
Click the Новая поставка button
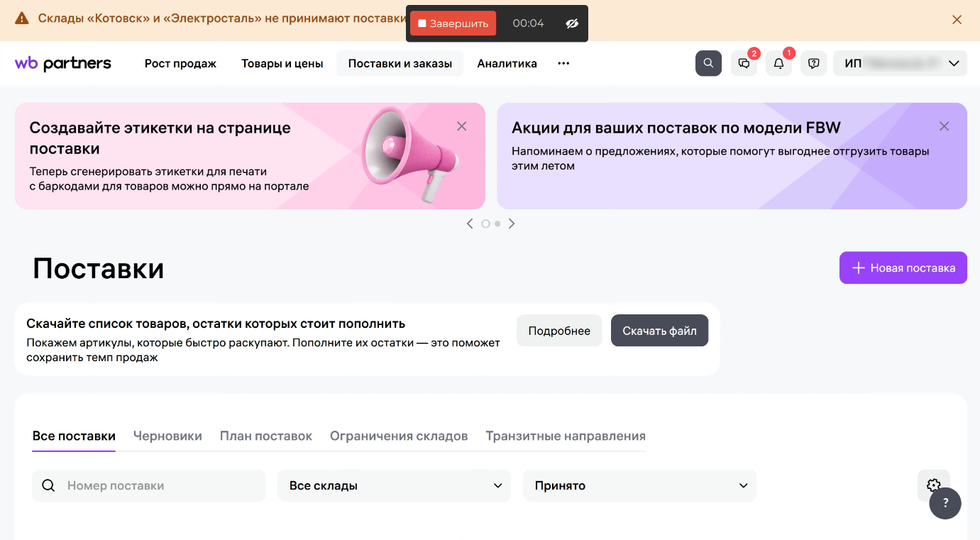click(x=903, y=268)
